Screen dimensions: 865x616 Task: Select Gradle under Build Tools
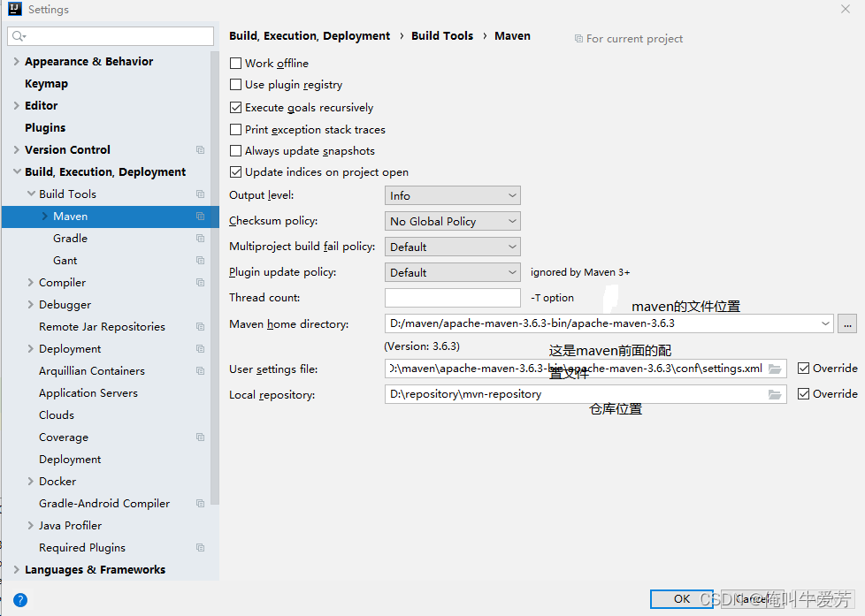pyautogui.click(x=70, y=239)
